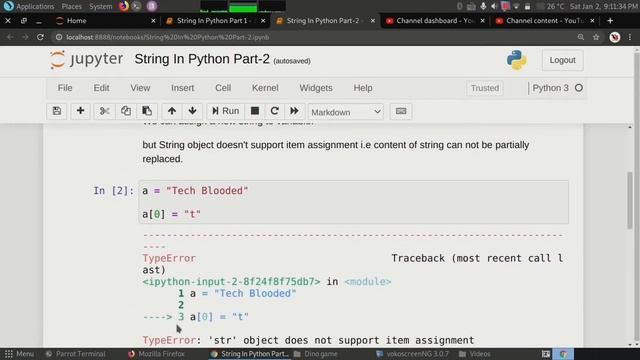This screenshot has width=640, height=360.
Task: Move selected cell down arrow
Action: point(193,111)
